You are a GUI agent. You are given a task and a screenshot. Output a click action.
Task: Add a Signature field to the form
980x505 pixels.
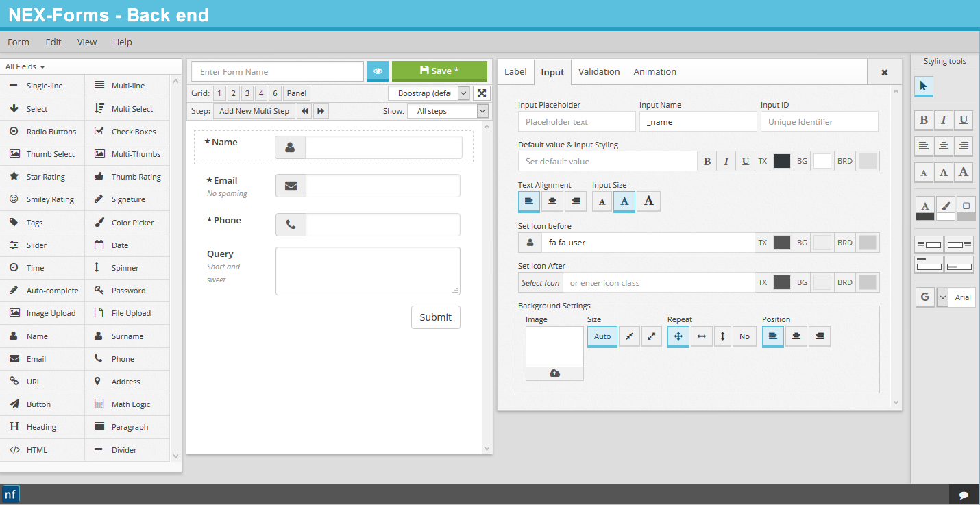(x=127, y=199)
